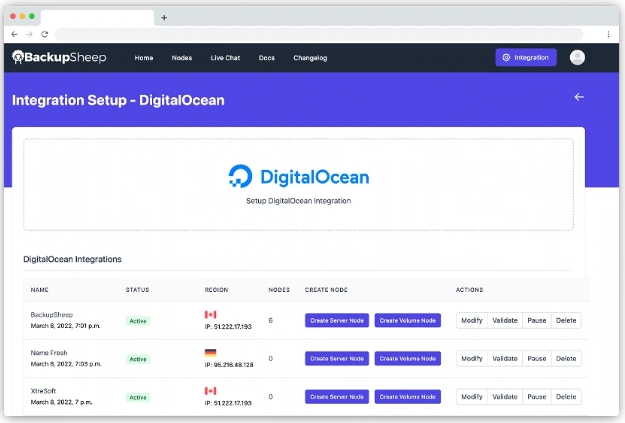Open a new browser tab with plus icon
This screenshot has width=625, height=423.
(x=164, y=18)
